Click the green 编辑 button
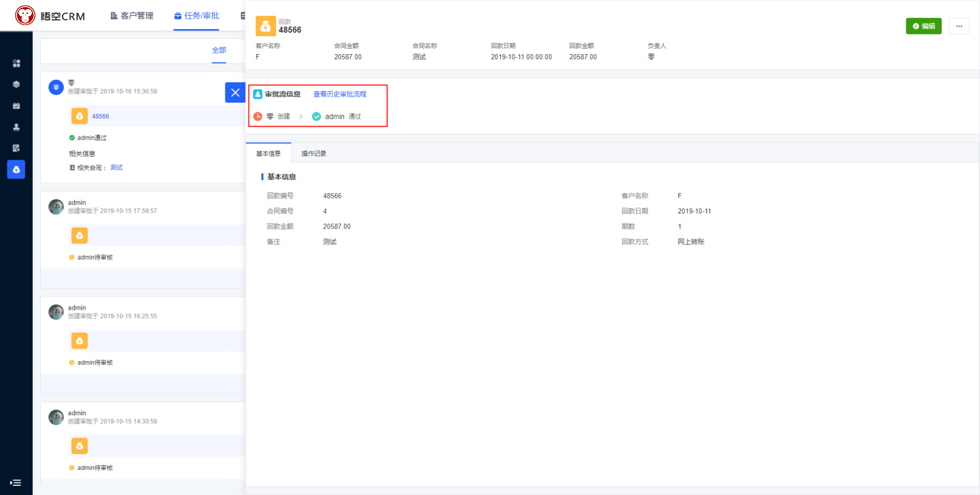Image resolution: width=980 pixels, height=495 pixels. point(923,26)
